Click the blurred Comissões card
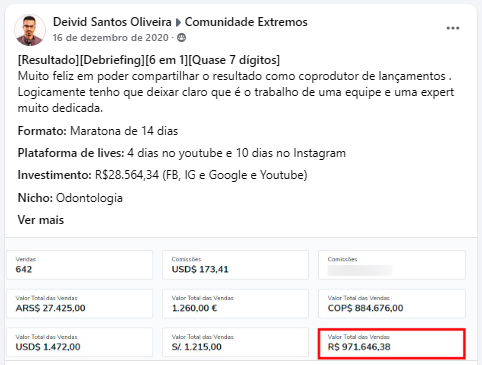This screenshot has height=365, width=482. tap(392, 265)
